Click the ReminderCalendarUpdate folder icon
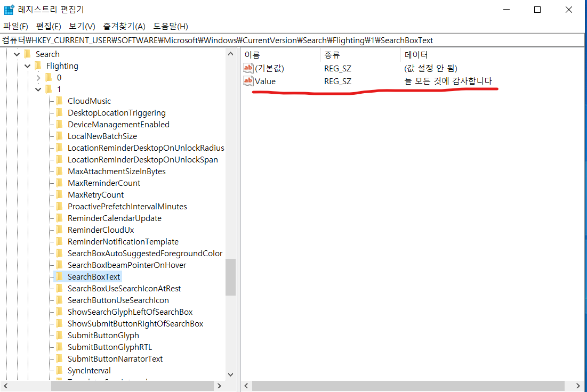 [59, 218]
